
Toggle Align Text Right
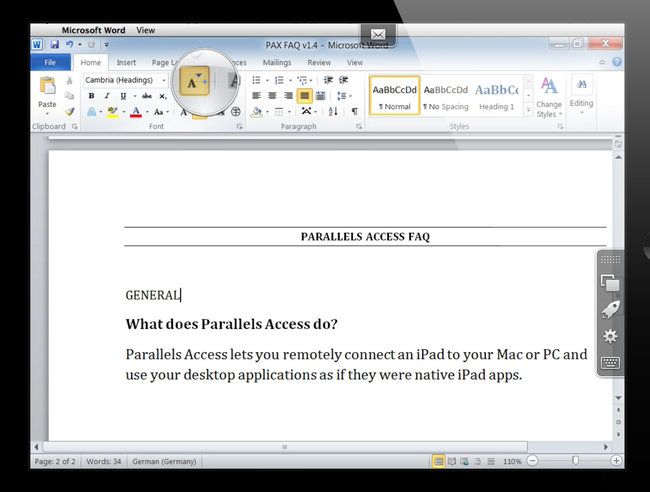pos(289,96)
